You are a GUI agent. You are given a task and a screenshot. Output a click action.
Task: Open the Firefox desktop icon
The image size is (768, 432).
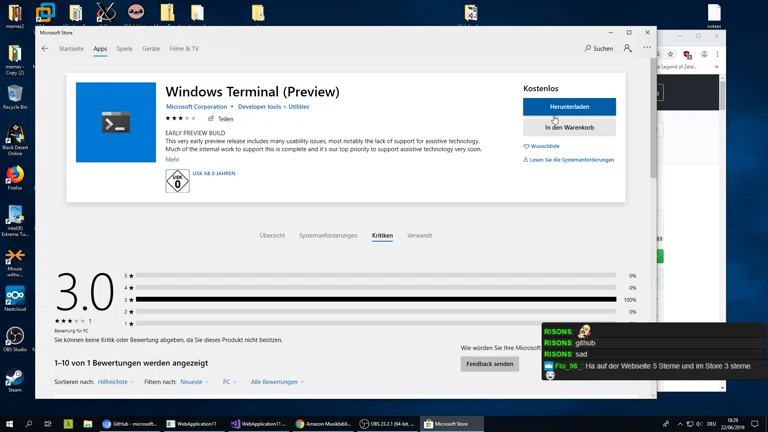tap(15, 178)
